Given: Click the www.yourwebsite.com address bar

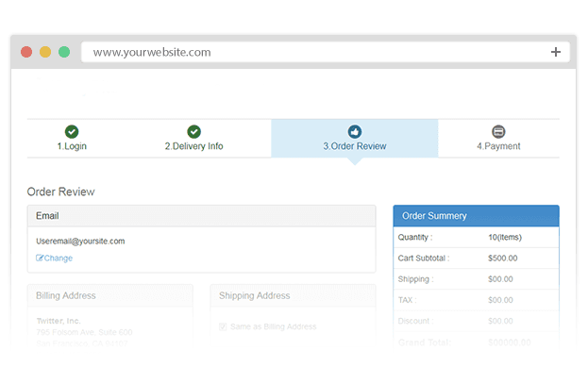Looking at the screenshot, I should pos(326,52).
